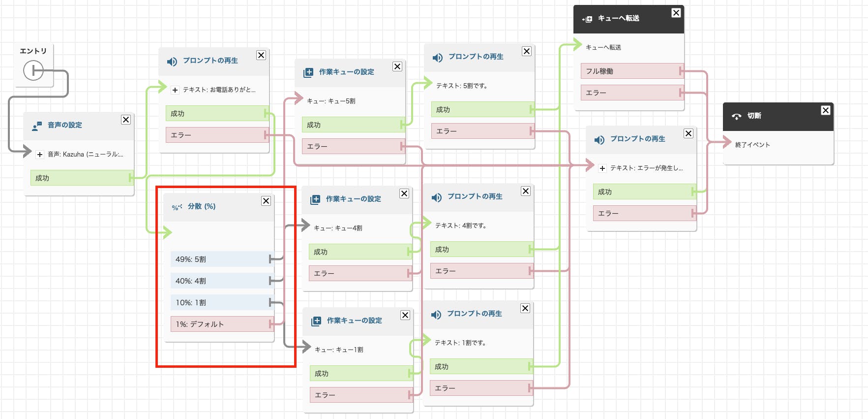Click エラー branch of キュー4割 block
The height and width of the screenshot is (419, 868).
360,273
